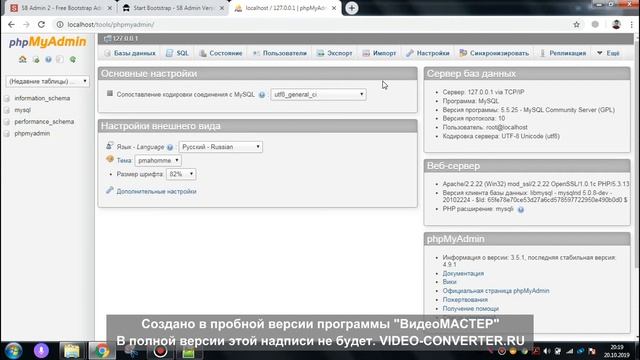The height and width of the screenshot is (360, 640).
Task: Open the Русский - Russian language dropdown
Action: pos(221,147)
